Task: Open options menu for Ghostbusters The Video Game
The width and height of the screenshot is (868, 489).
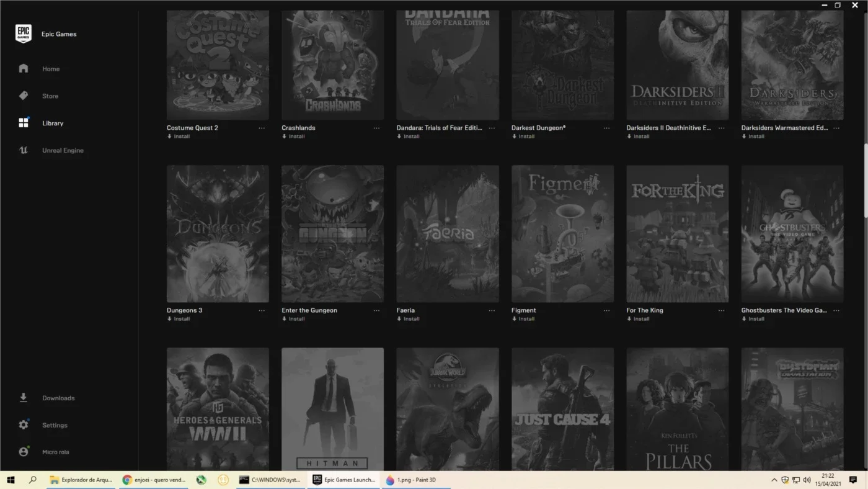Action: point(836,310)
